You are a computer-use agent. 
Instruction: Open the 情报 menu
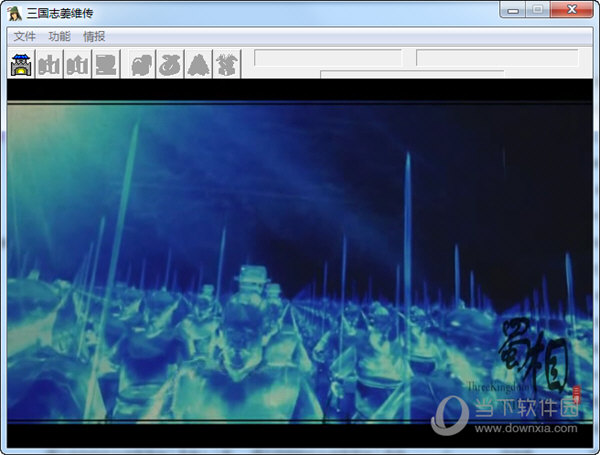coord(94,37)
